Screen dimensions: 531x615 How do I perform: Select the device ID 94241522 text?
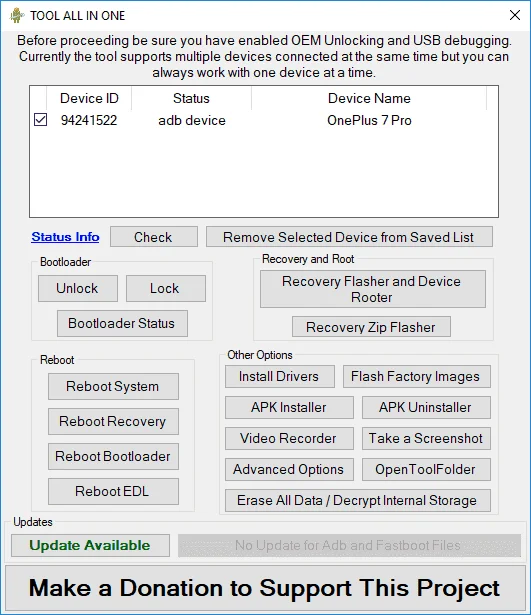[89, 120]
